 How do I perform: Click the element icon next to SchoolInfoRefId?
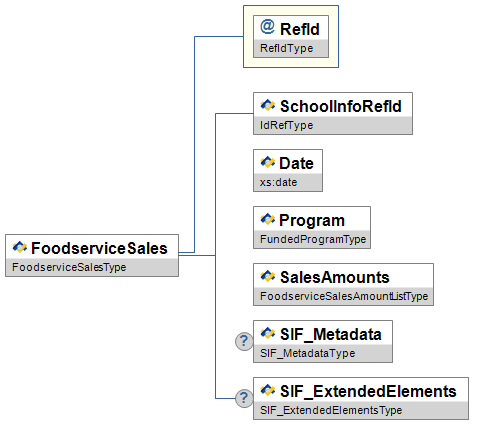click(268, 105)
